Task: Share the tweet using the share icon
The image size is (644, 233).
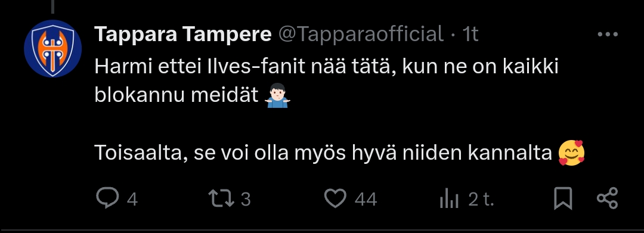Action: (x=607, y=198)
